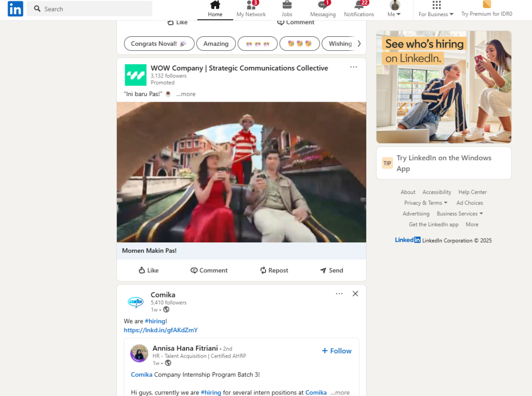Screen dimensions: 532x396
Task: Open the Home tab
Action: pos(215,9)
